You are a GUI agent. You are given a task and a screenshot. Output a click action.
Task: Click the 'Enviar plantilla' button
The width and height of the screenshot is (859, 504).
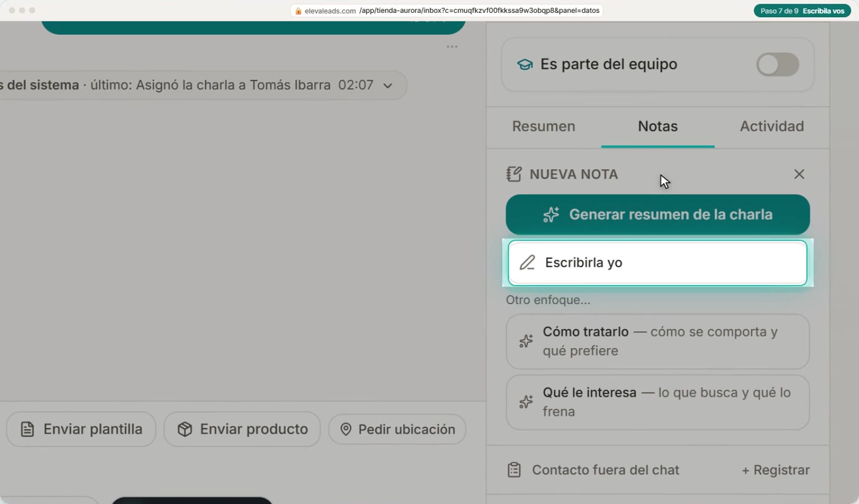(x=81, y=429)
